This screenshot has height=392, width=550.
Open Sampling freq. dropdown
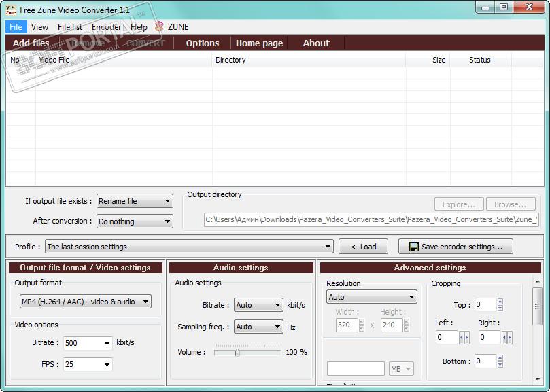pyautogui.click(x=258, y=327)
